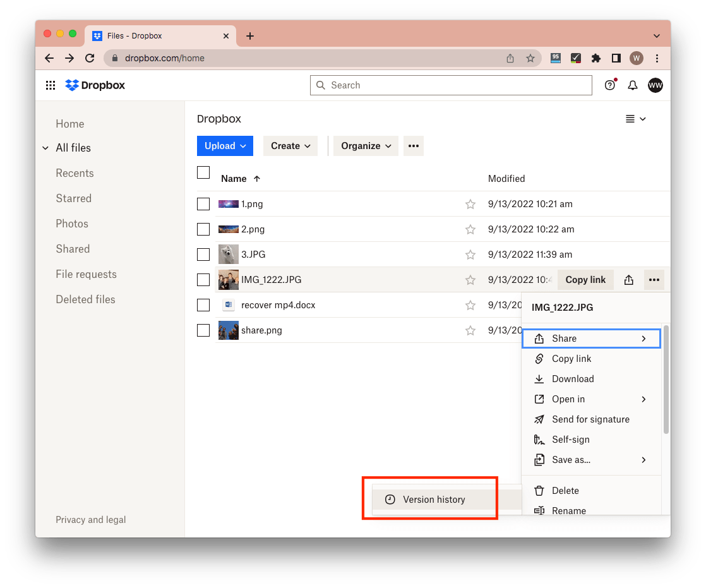
Task: Check the box for 1.png
Action: click(203, 204)
